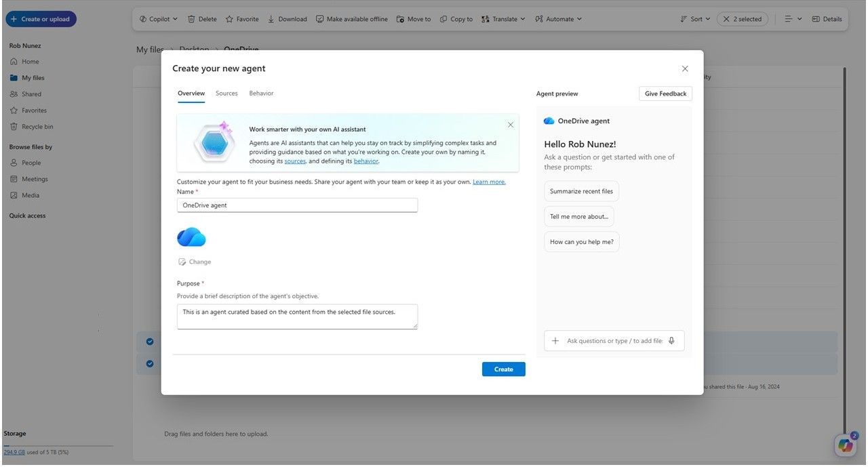Open the Learn more link

pos(489,182)
